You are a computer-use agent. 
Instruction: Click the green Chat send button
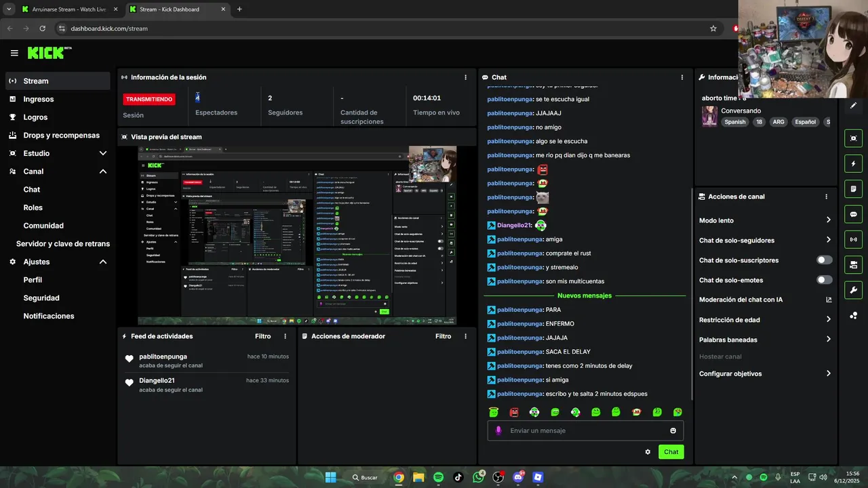pyautogui.click(x=671, y=452)
